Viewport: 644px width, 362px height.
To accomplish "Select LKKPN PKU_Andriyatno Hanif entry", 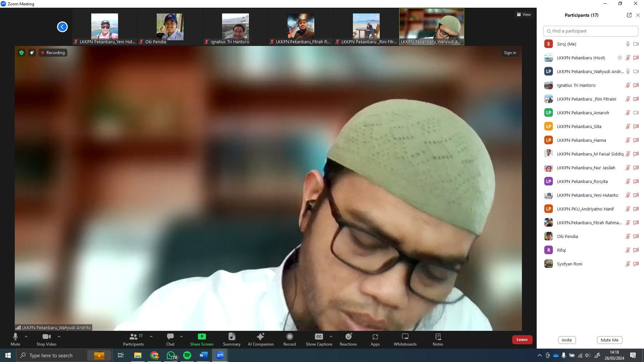I will coord(591,209).
